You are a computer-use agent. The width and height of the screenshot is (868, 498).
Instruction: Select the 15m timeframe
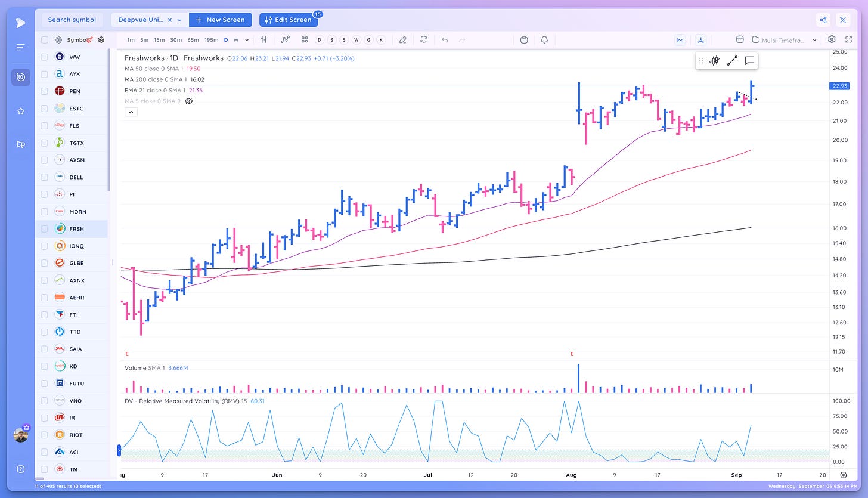coord(159,40)
